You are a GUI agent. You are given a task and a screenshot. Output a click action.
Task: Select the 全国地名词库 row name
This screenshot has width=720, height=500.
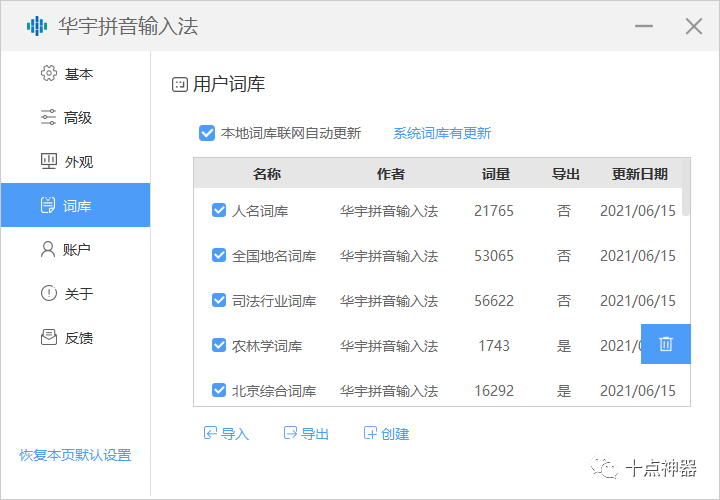point(274,256)
